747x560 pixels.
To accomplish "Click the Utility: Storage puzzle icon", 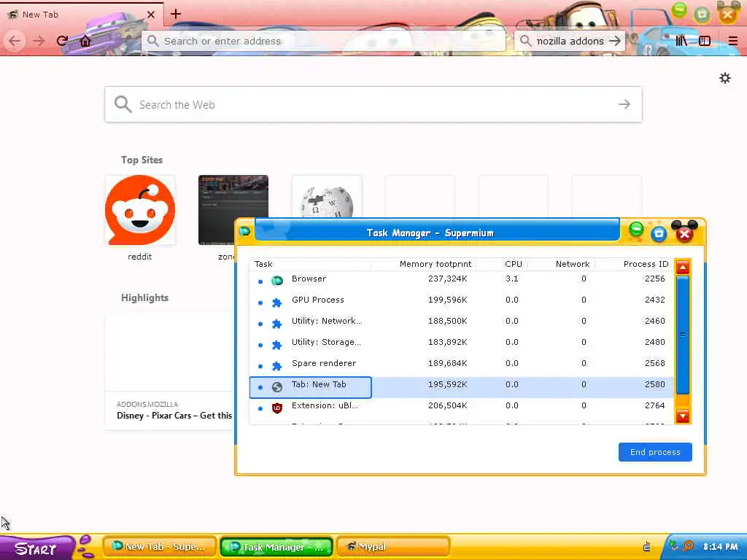I will pos(276,345).
